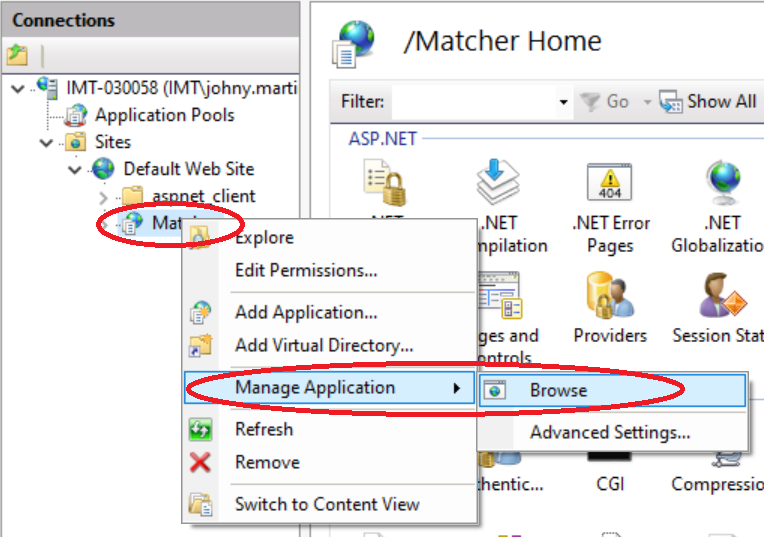Image resolution: width=764 pixels, height=537 pixels.
Task: Select Edit Permissions in context menu
Action: click(305, 270)
